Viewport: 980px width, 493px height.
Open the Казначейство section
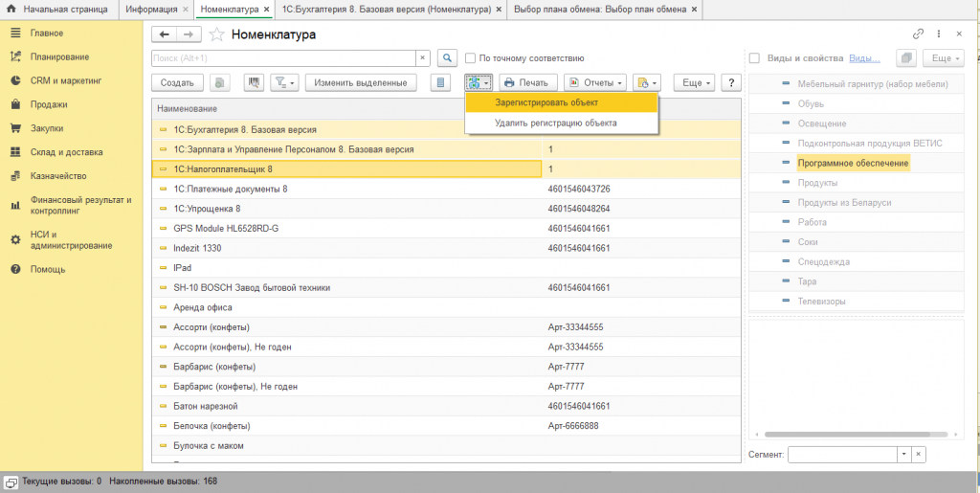(58, 175)
